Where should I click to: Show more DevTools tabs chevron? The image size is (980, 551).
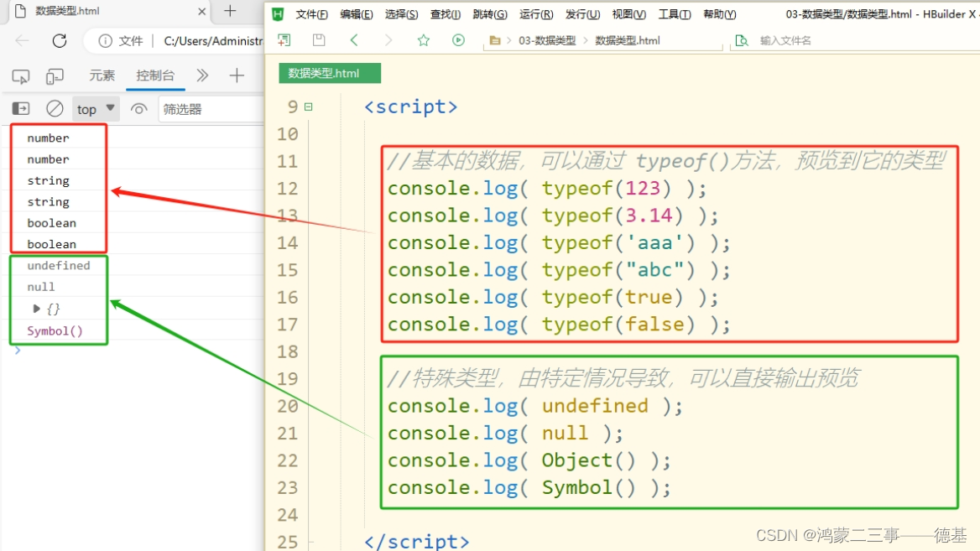[202, 75]
